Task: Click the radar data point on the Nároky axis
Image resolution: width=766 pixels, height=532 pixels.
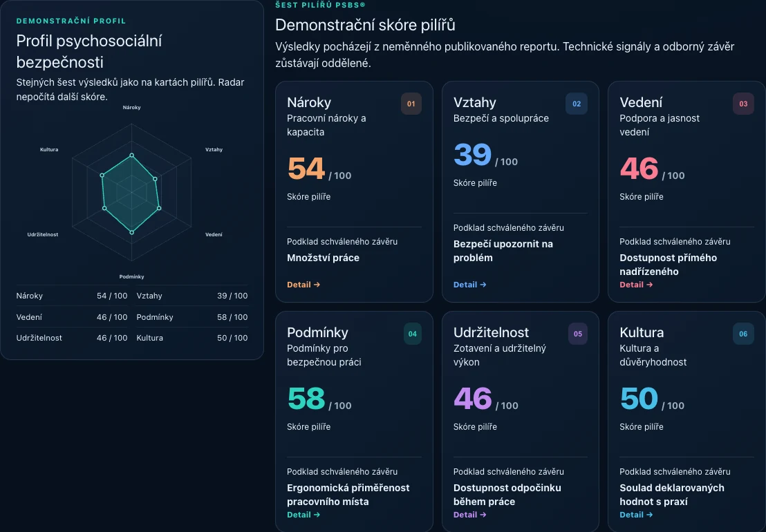Action: 131,155
